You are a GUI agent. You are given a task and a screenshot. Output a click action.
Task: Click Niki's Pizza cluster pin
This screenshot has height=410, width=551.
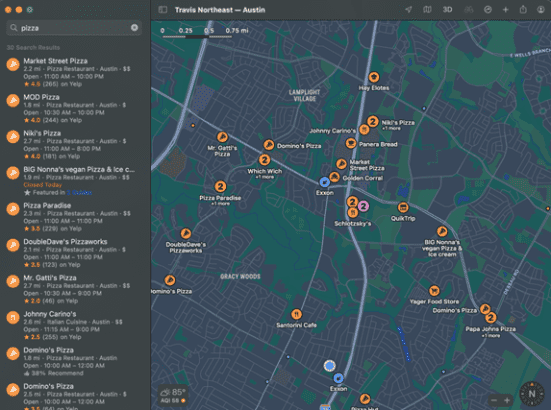pyautogui.click(x=373, y=122)
